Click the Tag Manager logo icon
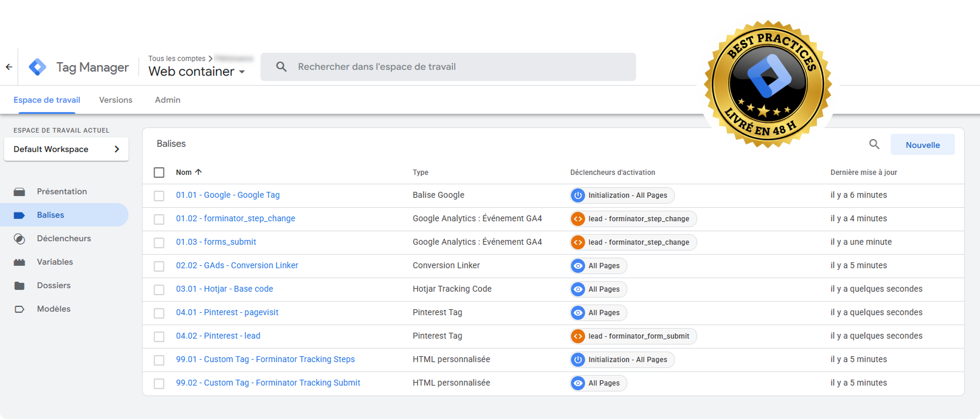This screenshot has width=980, height=419. (x=38, y=67)
